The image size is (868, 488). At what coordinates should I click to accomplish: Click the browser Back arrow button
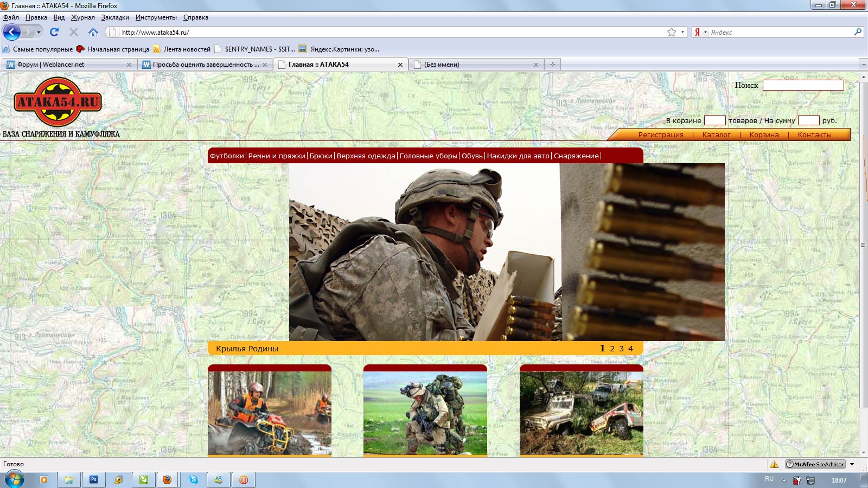point(11,33)
